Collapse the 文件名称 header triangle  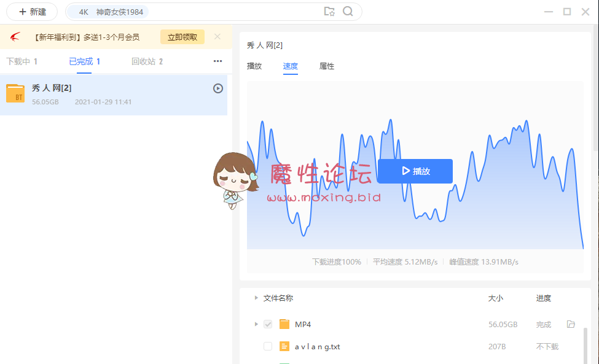256,298
